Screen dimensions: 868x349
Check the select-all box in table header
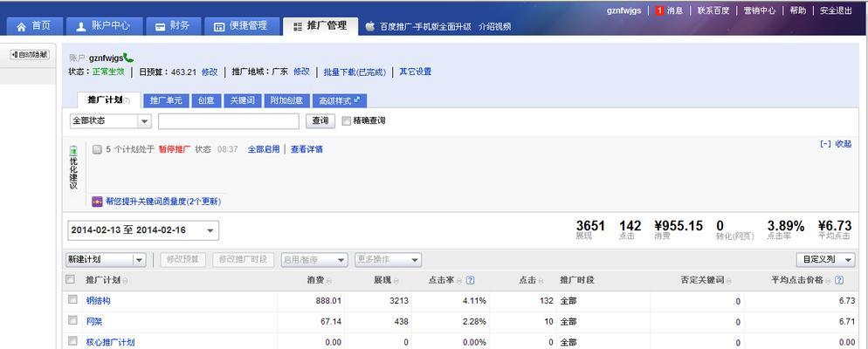coord(71,279)
